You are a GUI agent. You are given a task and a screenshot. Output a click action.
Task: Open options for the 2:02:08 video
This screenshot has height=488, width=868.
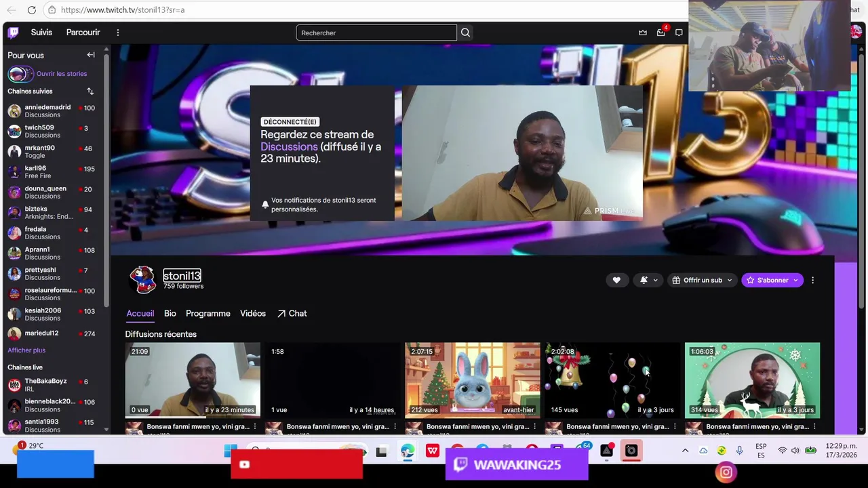click(x=675, y=426)
